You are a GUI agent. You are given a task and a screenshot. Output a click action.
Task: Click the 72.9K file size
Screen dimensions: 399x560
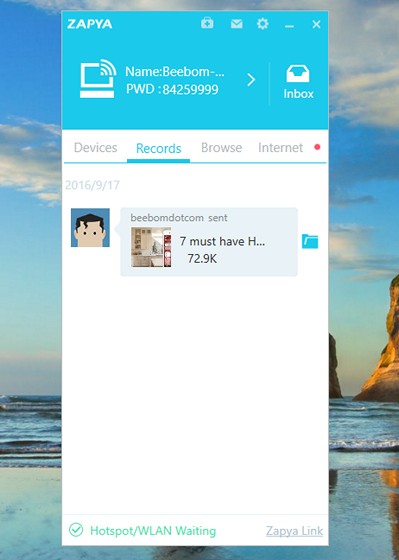coord(202,258)
